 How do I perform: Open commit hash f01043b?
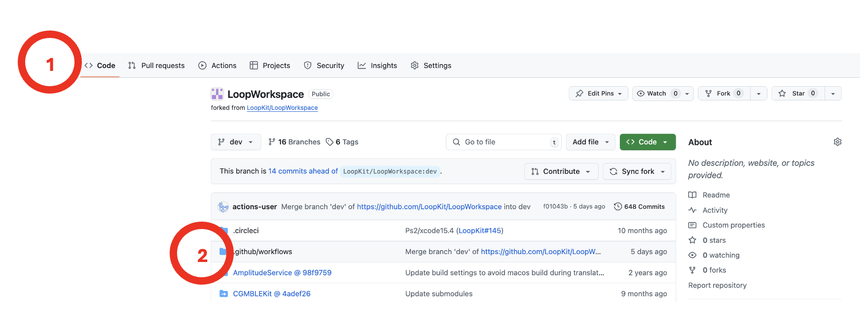[555, 207]
